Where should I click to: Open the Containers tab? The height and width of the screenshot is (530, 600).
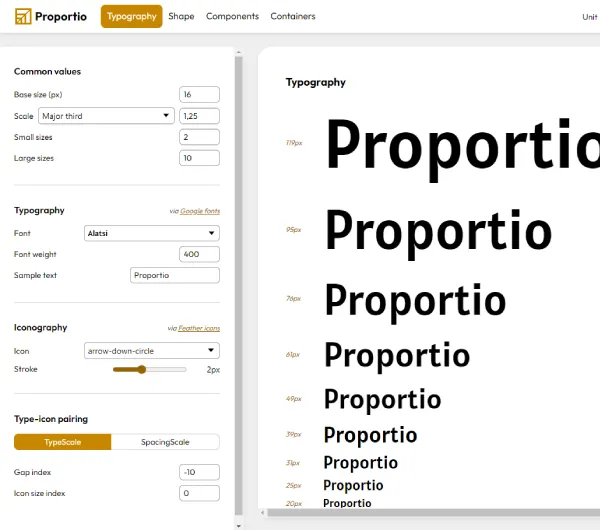tap(293, 16)
